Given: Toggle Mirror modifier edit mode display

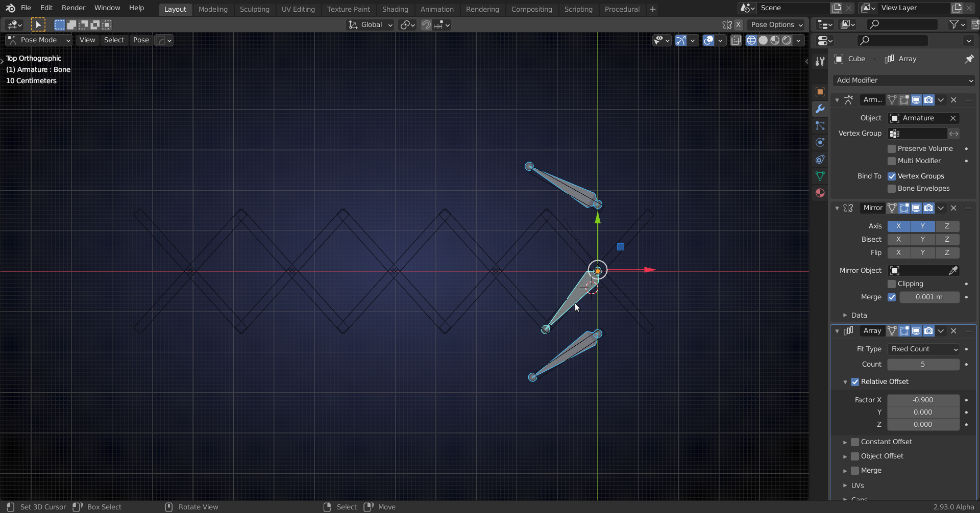Looking at the screenshot, I should [904, 208].
